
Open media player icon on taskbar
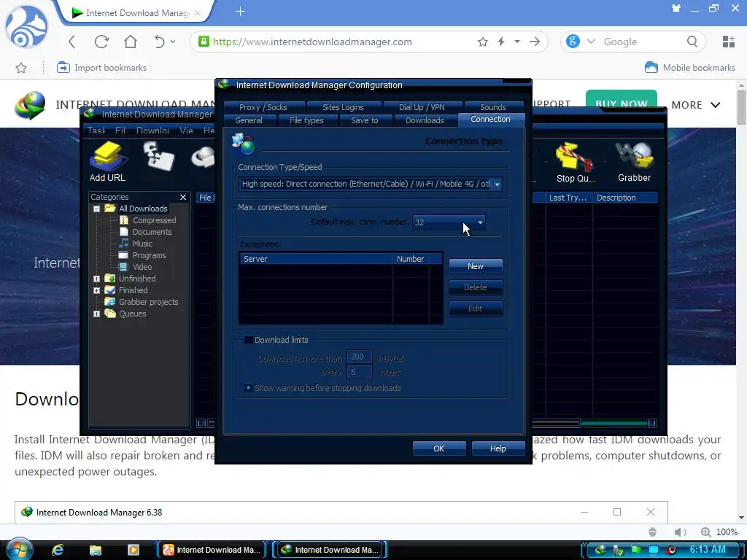(x=133, y=550)
